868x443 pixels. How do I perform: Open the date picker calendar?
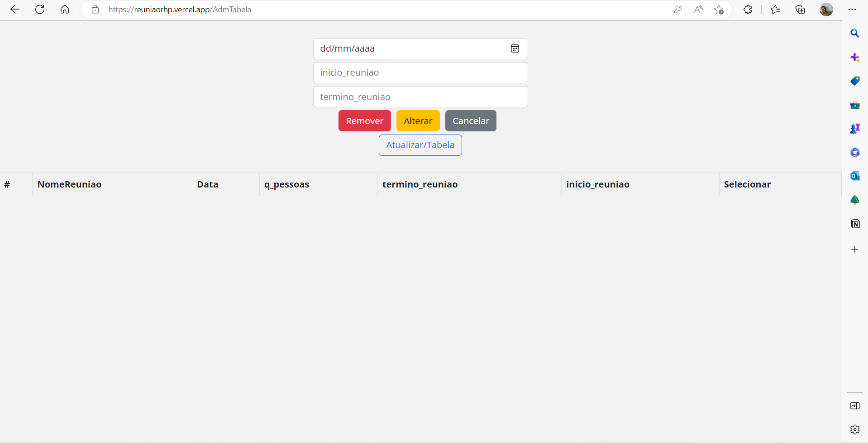tap(515, 48)
